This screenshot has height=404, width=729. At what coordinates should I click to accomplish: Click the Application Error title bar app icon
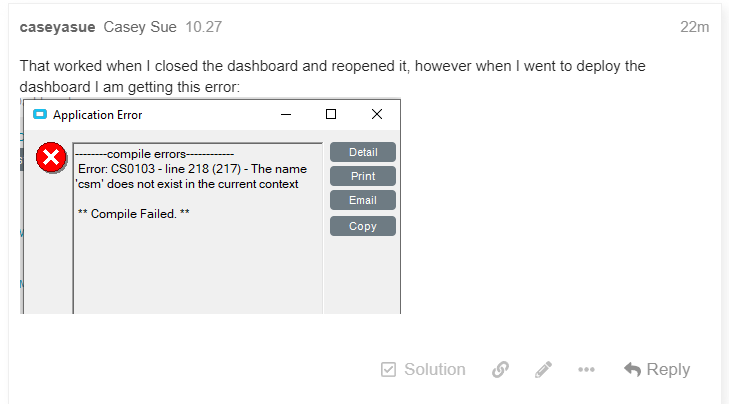[x=40, y=115]
